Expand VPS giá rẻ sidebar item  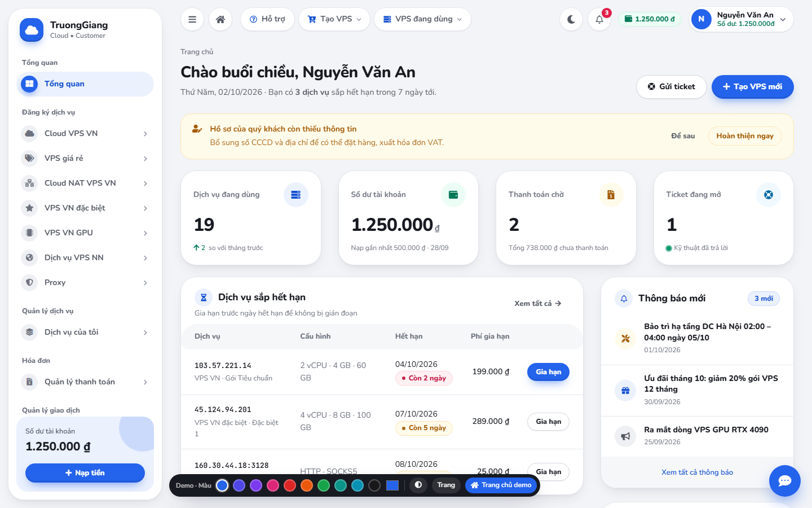85,159
